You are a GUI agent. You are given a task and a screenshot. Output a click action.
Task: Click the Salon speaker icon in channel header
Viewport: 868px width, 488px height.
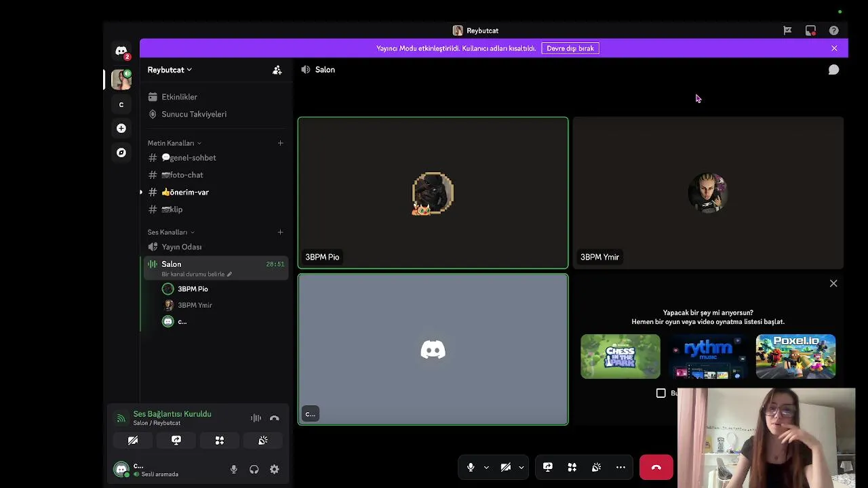[306, 70]
